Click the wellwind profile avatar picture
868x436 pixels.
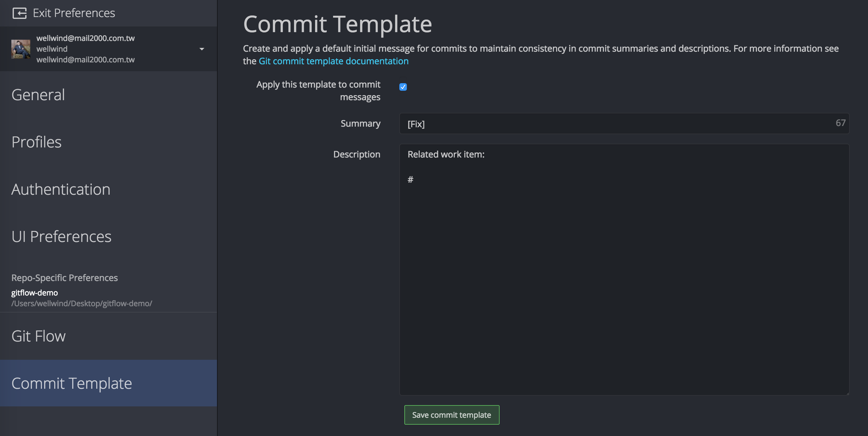[x=21, y=49]
